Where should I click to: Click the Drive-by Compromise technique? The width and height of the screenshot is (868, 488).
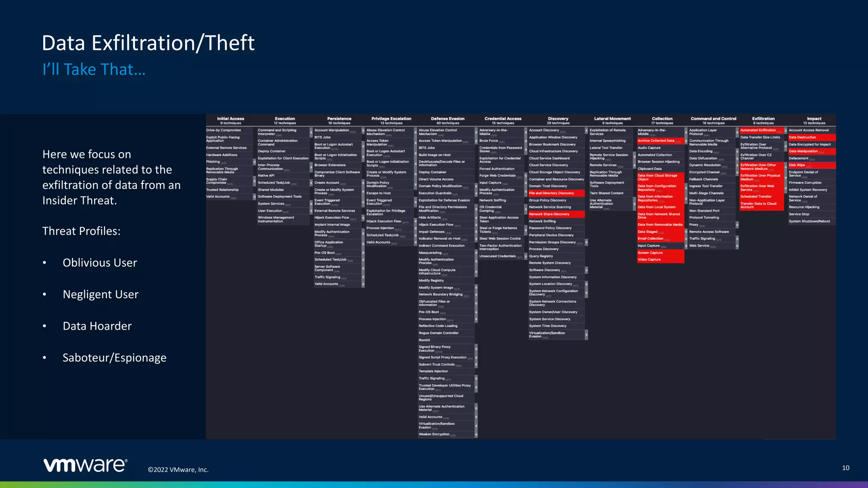click(229, 130)
